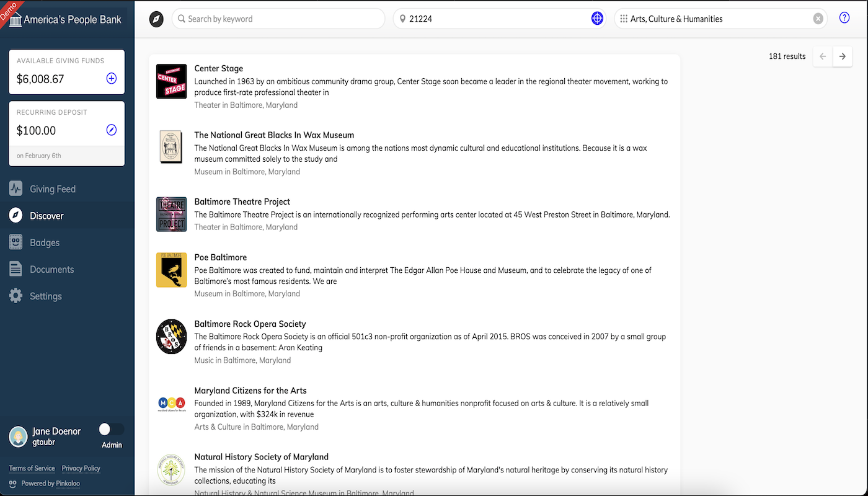This screenshot has height=496, width=868.
Task: Click the Documents page icon in the sidebar
Action: point(16,269)
